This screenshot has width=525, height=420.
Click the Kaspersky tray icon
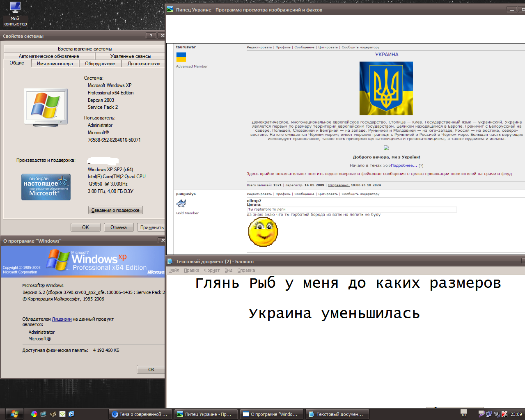coord(504,414)
